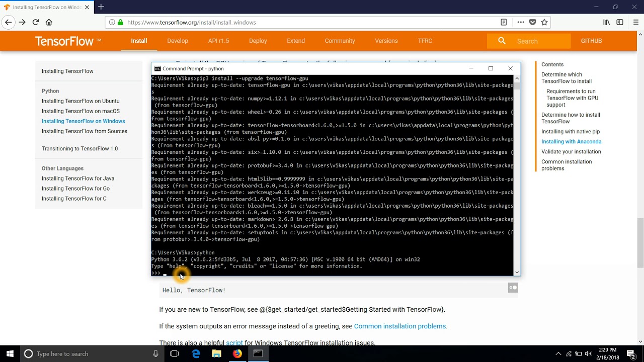
Task: Switch to Command Prompt taskbar icon
Action: (x=258, y=353)
